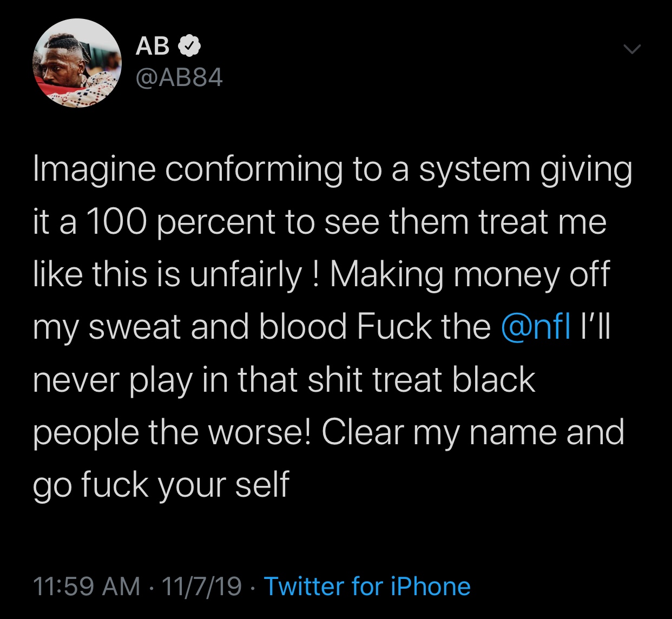
Task: Open the tweet options chevron menu
Action: 631,50
